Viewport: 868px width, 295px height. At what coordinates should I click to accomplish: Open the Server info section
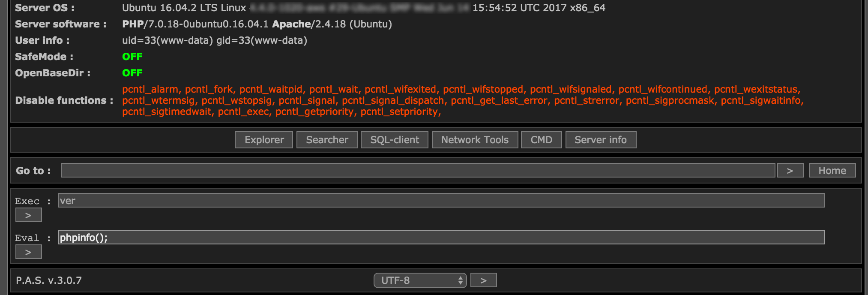coord(600,140)
